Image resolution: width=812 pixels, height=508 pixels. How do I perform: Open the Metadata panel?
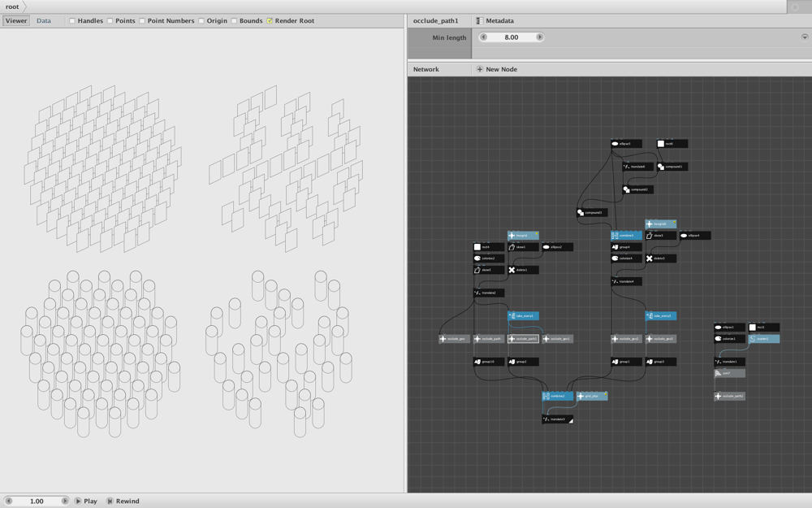pos(495,21)
